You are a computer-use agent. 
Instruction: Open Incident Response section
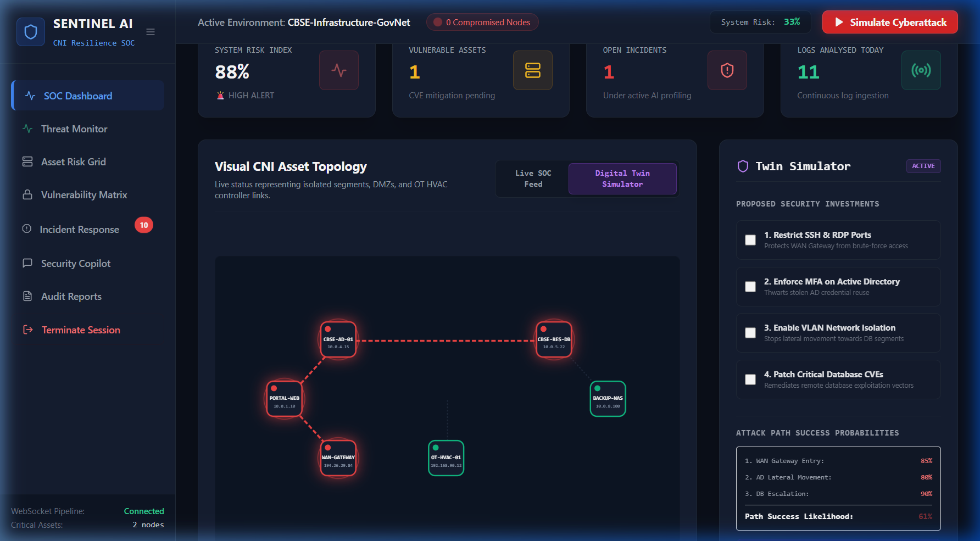[x=88, y=229]
